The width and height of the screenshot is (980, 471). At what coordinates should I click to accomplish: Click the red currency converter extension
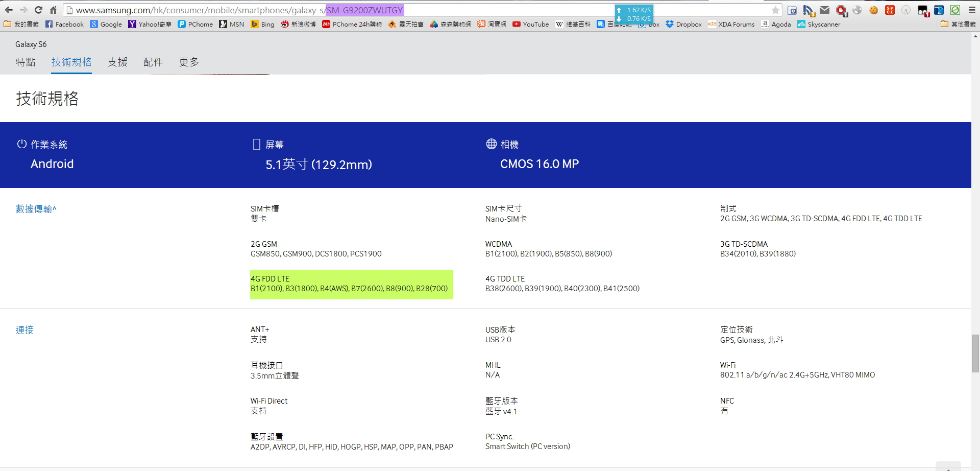pyautogui.click(x=890, y=10)
